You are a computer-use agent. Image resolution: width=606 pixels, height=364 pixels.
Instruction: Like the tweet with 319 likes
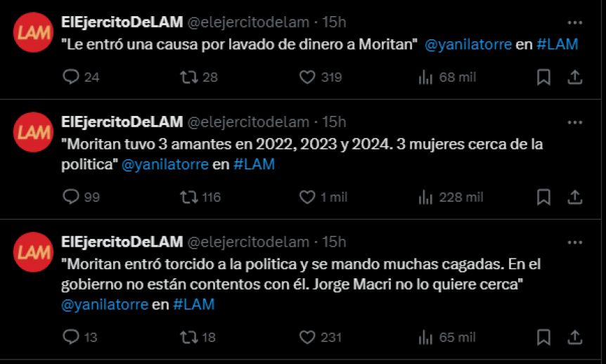click(307, 77)
